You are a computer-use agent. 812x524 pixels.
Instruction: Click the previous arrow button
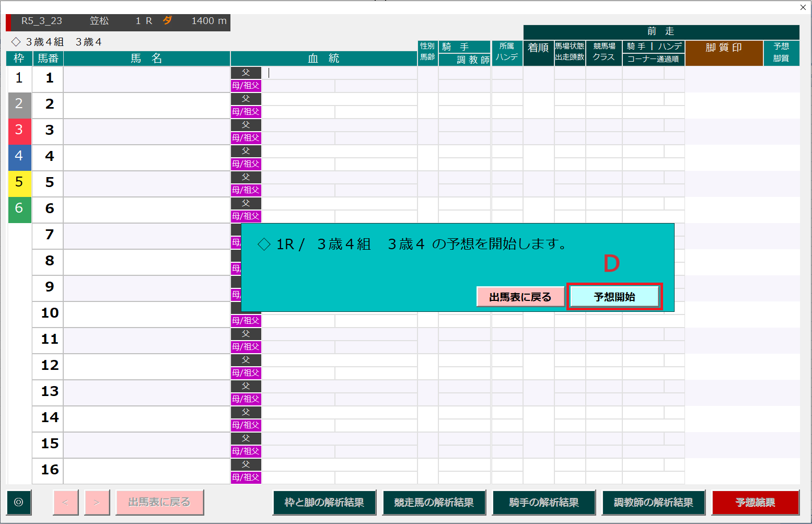(x=65, y=502)
